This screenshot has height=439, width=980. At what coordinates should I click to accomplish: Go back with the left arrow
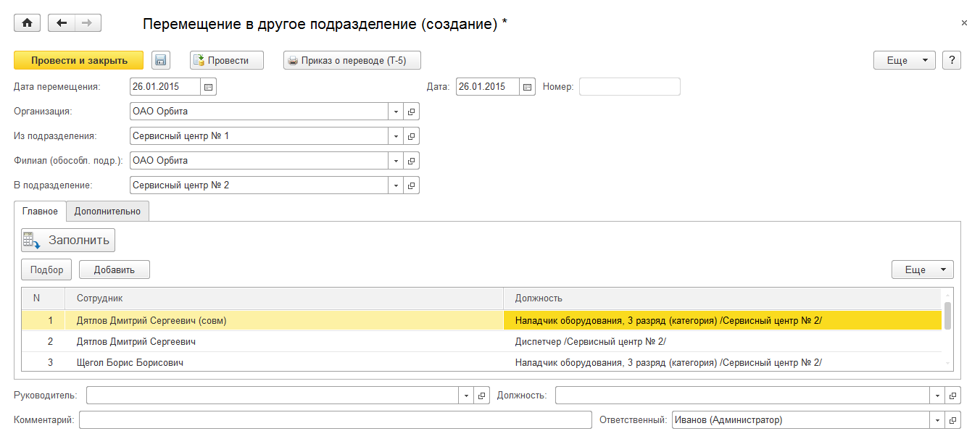[x=62, y=23]
